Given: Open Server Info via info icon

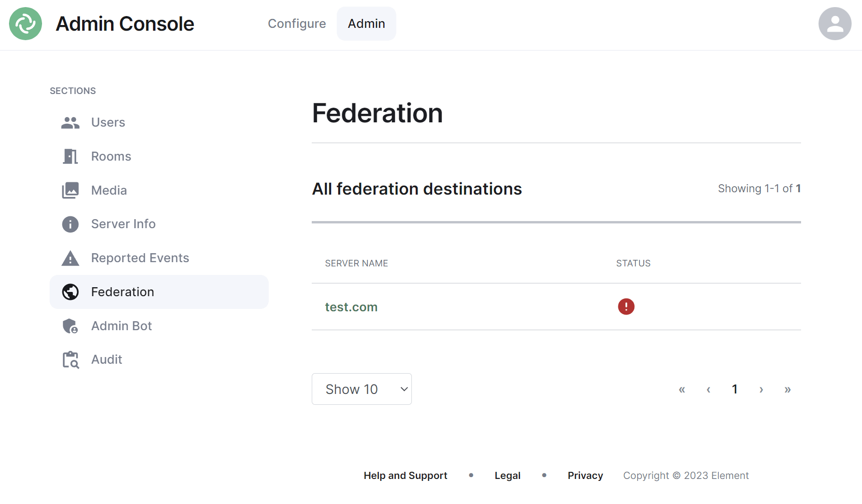Looking at the screenshot, I should tap(70, 224).
